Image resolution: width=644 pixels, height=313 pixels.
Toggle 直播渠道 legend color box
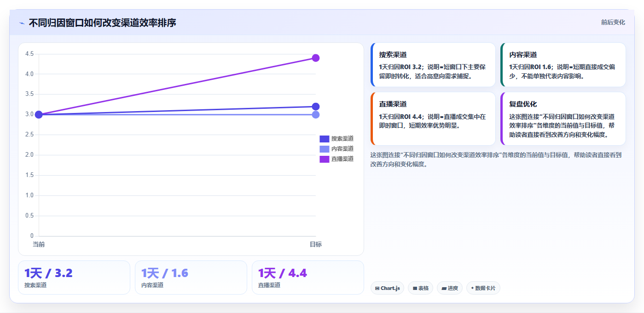325,159
